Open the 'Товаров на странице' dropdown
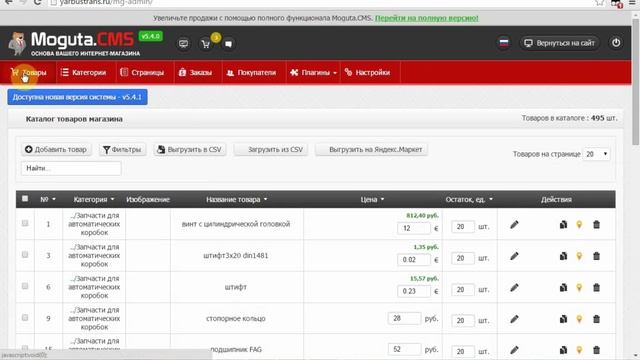640x360 pixels. [x=596, y=154]
